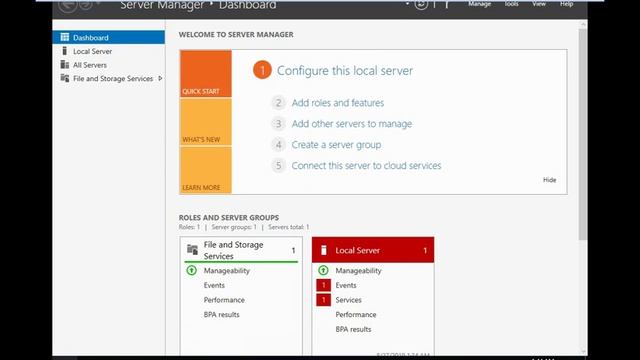Screen dimensions: 640x360
Task: Select Dashboard in the navigation pane
Action: 109,37
